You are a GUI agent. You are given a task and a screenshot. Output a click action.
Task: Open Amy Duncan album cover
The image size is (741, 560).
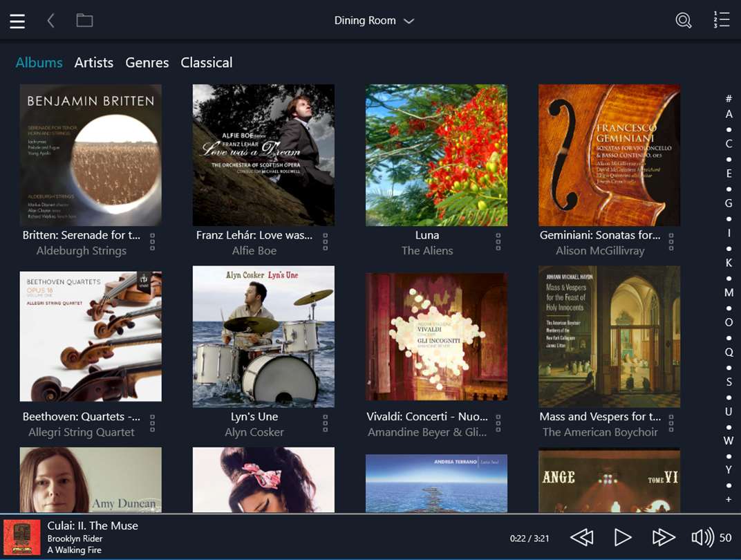[x=91, y=480]
